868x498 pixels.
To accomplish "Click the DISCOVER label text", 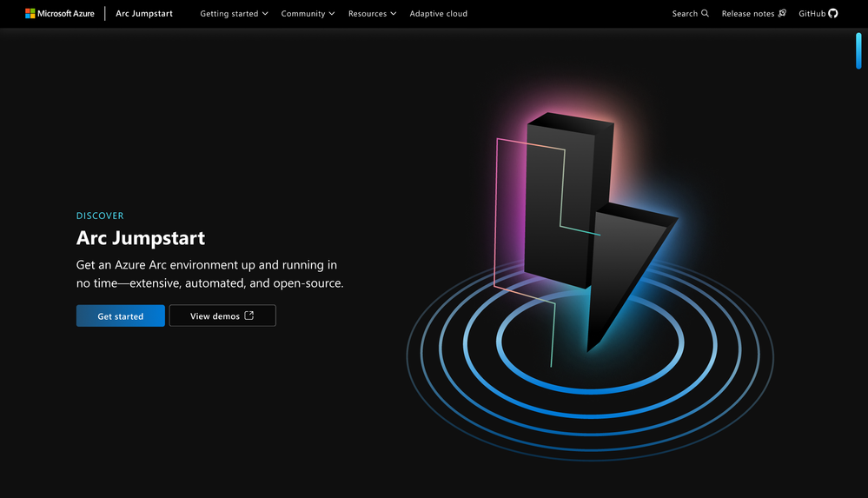I will click(x=100, y=216).
